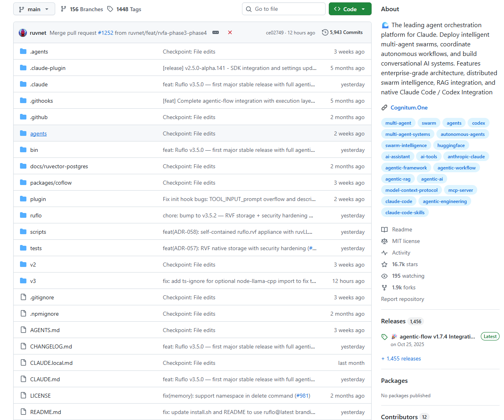The image size is (504, 420).
Task: Open commit hash ce02749
Action: [274, 33]
